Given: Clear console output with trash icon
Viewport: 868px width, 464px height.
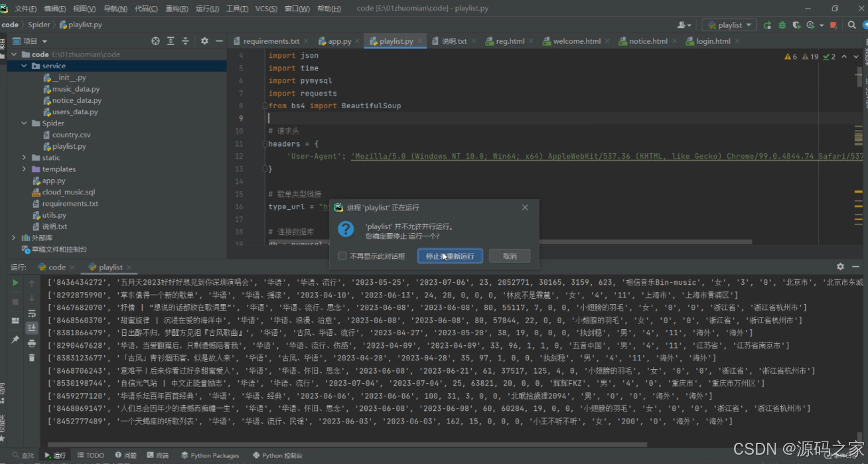Looking at the screenshot, I should [32, 358].
